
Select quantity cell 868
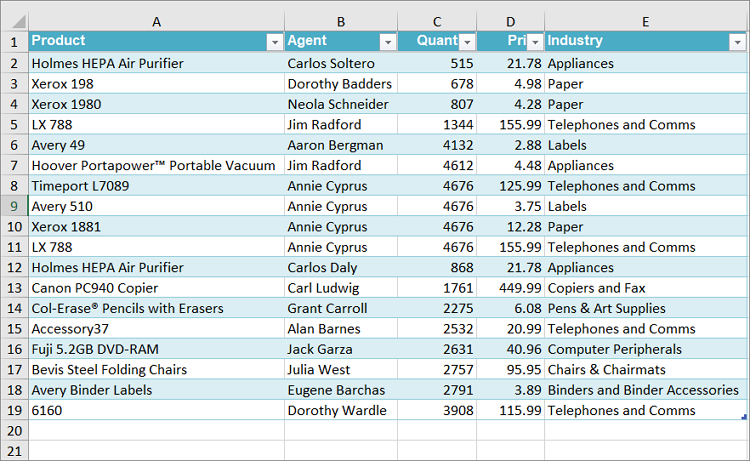(x=437, y=267)
